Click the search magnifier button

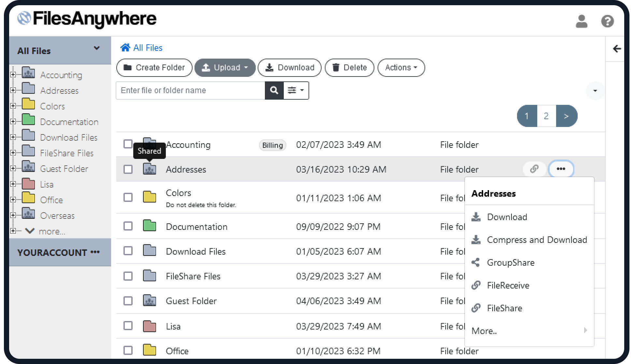pyautogui.click(x=274, y=90)
